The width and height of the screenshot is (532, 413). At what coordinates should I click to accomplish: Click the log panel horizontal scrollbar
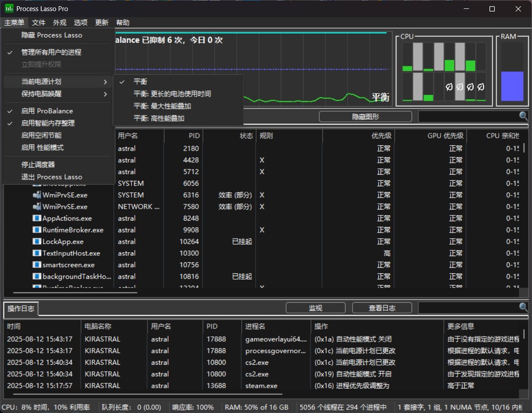(148, 394)
